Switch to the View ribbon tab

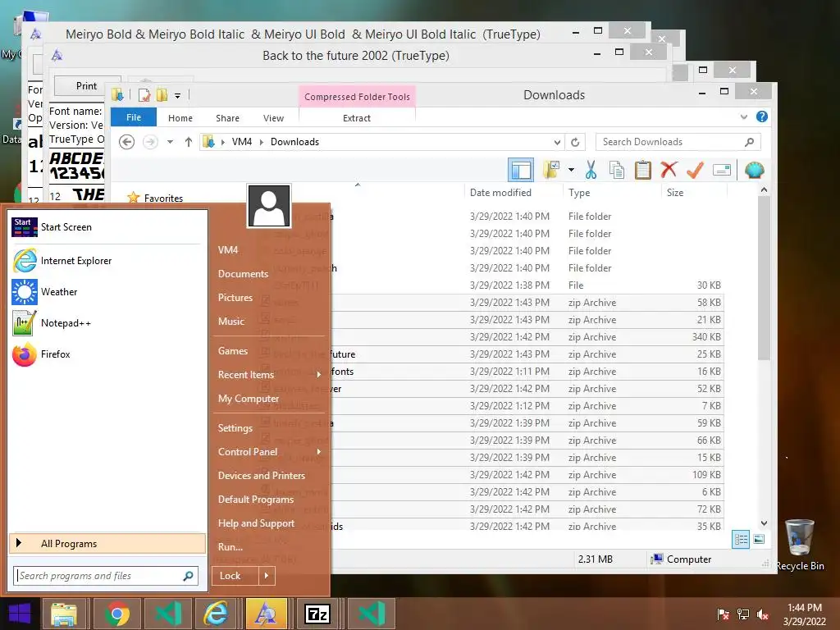pos(273,118)
